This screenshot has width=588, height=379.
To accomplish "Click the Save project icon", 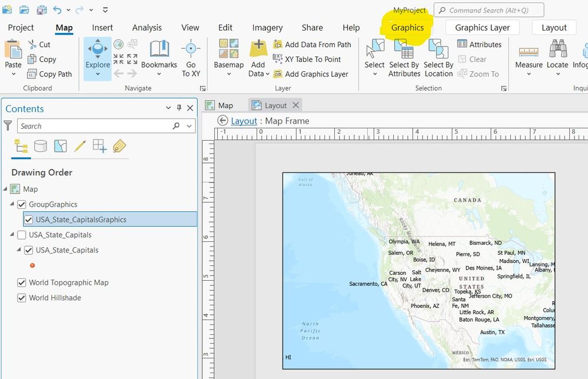I will pyautogui.click(x=42, y=9).
